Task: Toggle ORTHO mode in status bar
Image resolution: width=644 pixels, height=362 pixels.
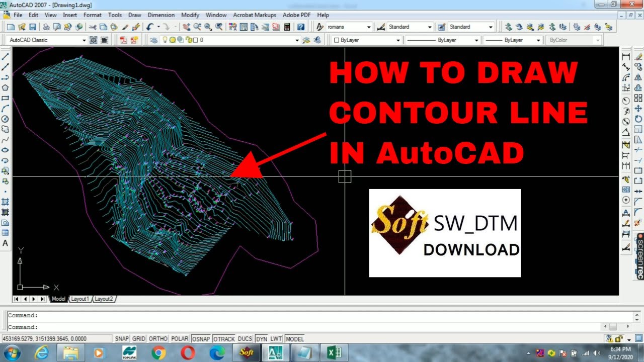Action: [x=158, y=339]
